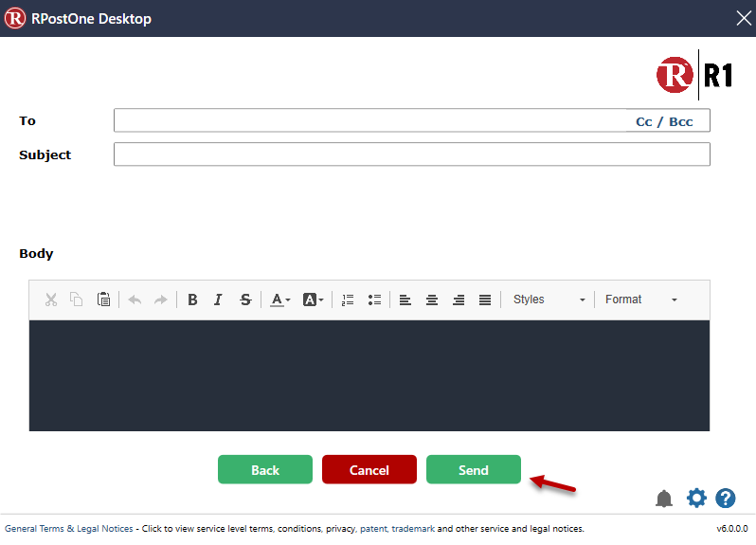The image size is (756, 545).
Task: Click the RPost R1 logo
Action: (x=694, y=75)
